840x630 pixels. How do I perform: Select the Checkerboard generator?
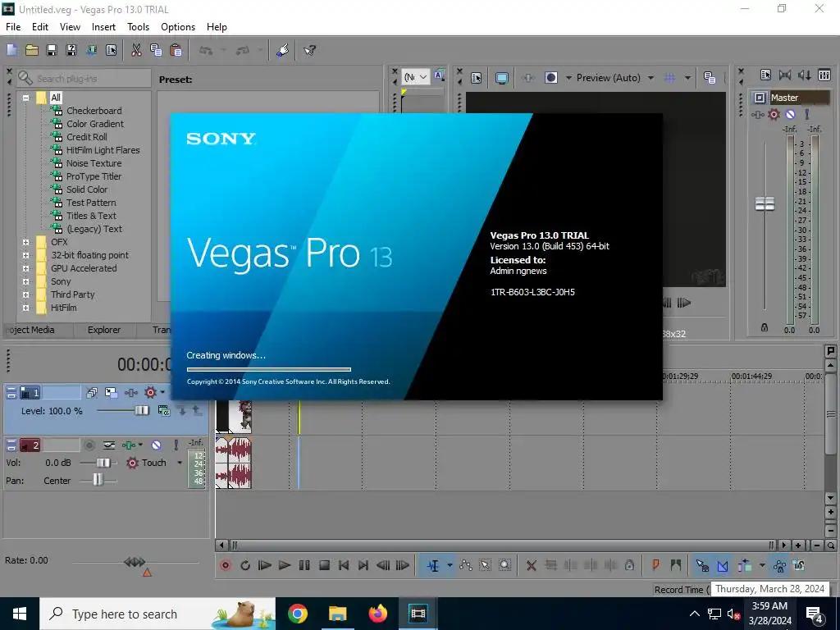94,111
